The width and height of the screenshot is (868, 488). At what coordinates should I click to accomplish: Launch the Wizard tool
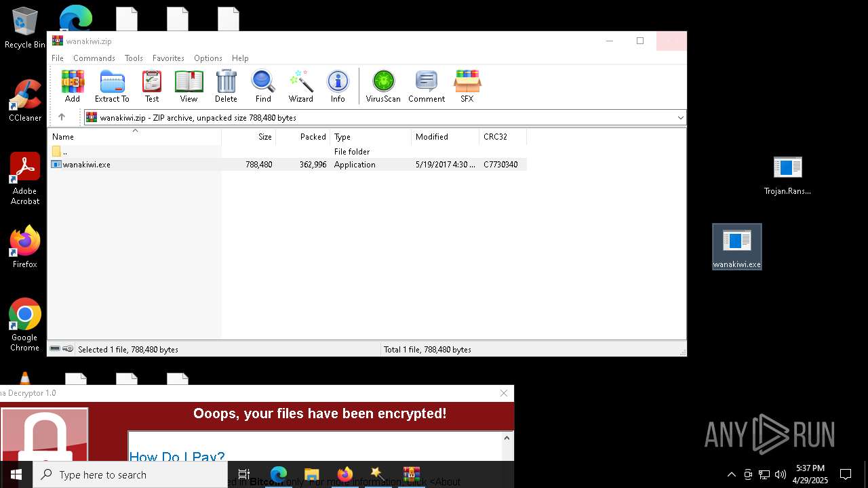(x=300, y=86)
